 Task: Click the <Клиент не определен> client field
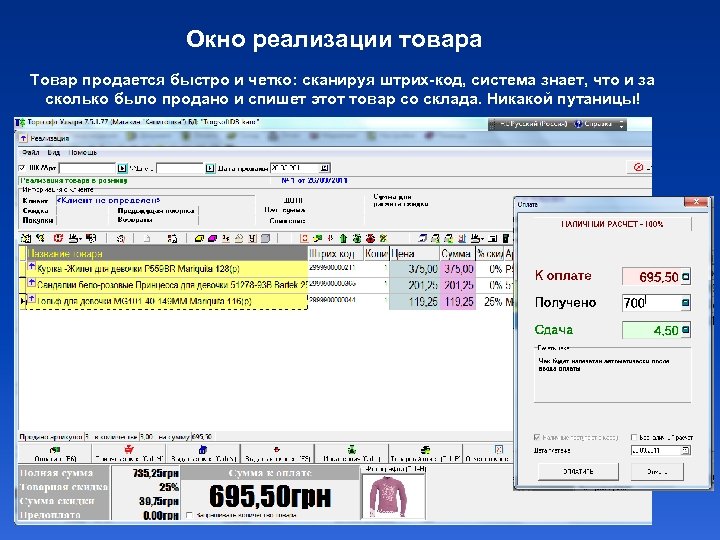155,201
